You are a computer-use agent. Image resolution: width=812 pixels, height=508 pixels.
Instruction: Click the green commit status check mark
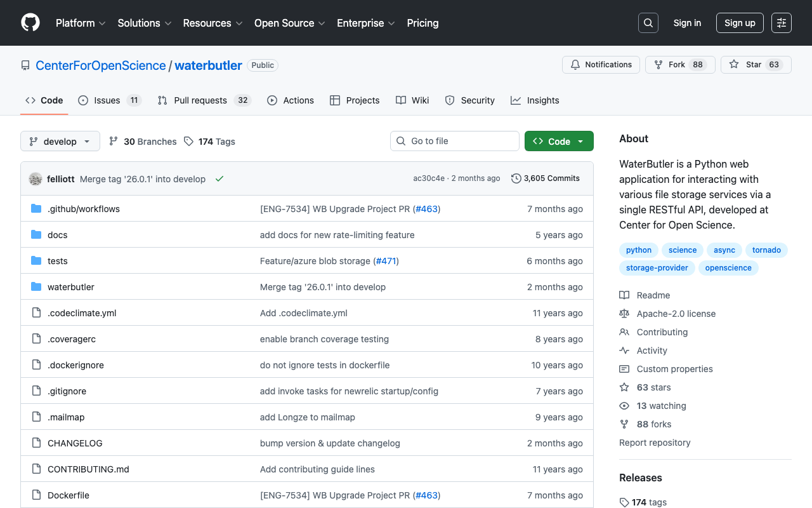tap(219, 178)
